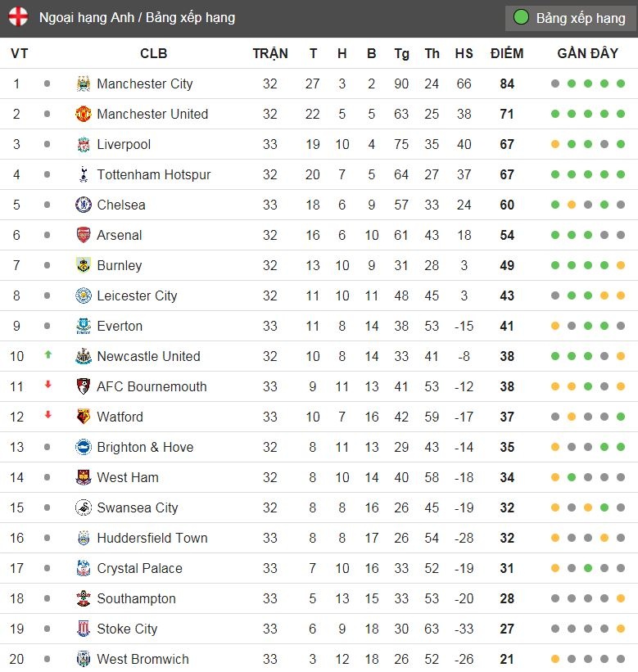
Task: Open the Tottenham Hotspur team link
Action: (153, 174)
